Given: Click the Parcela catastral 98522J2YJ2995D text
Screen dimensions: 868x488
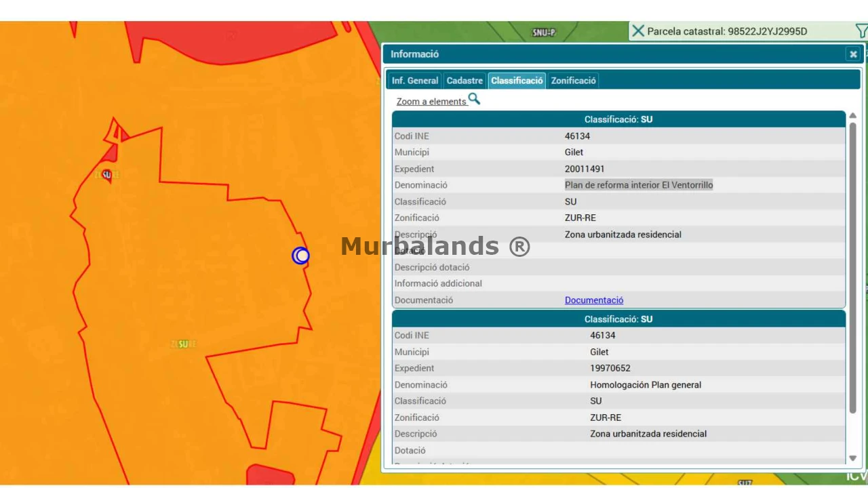Looking at the screenshot, I should point(727,31).
